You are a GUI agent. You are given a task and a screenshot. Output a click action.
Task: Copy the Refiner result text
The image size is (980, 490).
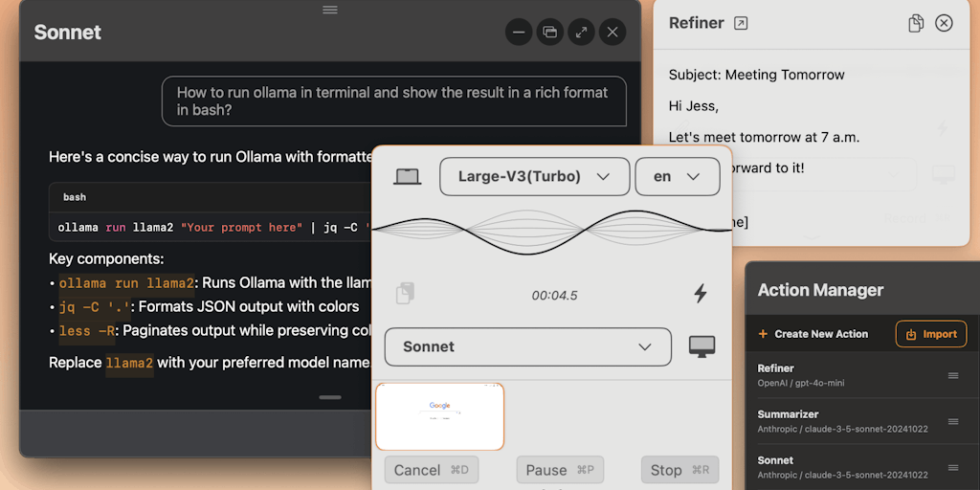916,24
